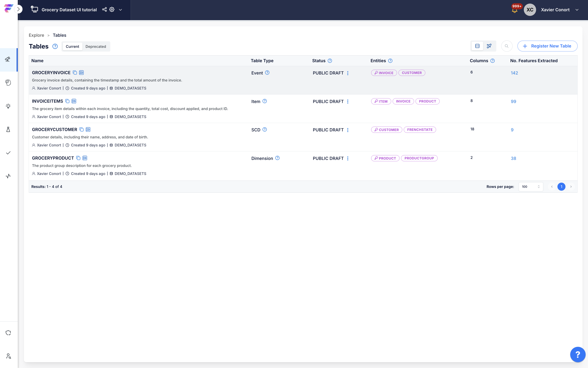Open the GROCERYCUSTOMER table
The image size is (588, 368).
(54, 130)
